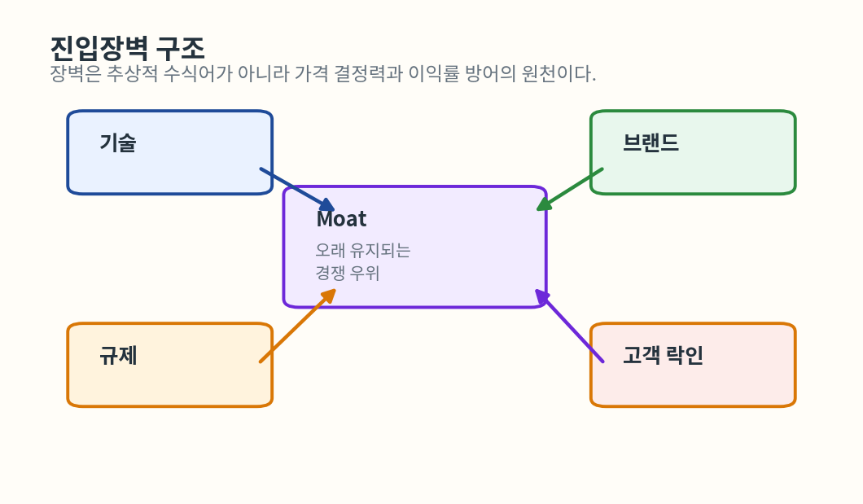Select the blue arrow from 기술 to Moat
Image resolution: width=863 pixels, height=504 pixels.
click(x=295, y=188)
